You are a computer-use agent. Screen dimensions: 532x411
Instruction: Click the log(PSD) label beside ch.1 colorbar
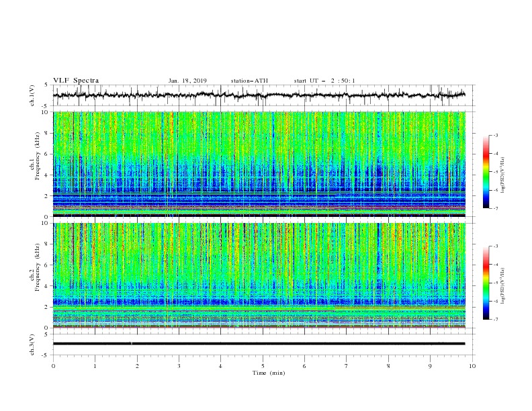(x=503, y=175)
